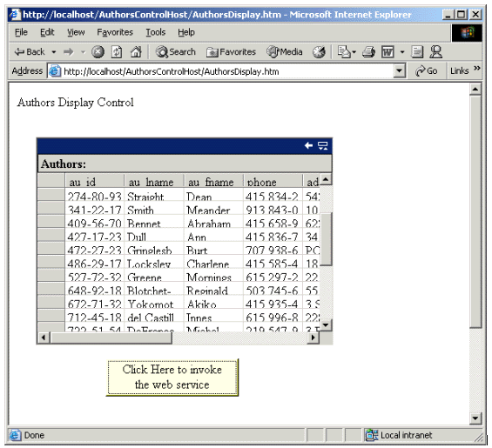Viewport: 492px width, 448px height.
Task: Click Here to invoke the web service
Action: point(172,378)
